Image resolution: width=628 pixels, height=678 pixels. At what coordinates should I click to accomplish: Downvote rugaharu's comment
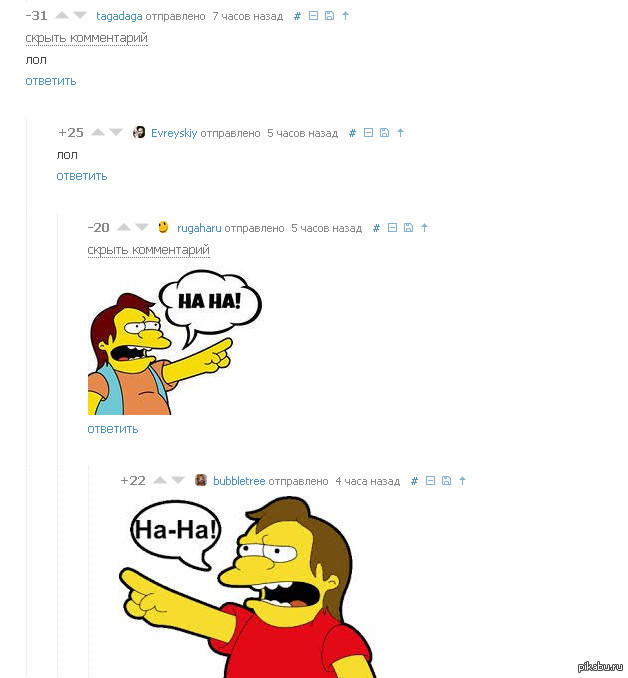click(142, 227)
